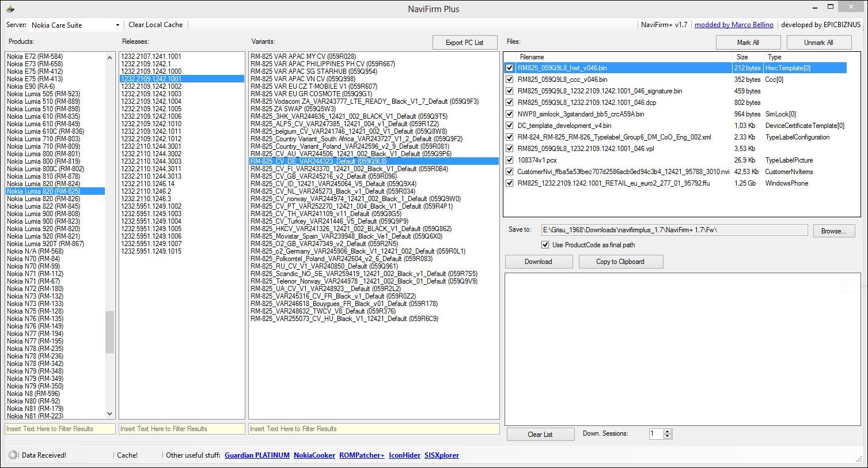868x468 pixels.
Task: Uncheck the CustomerNvi .nvi file checkbox
Action: (x=509, y=172)
